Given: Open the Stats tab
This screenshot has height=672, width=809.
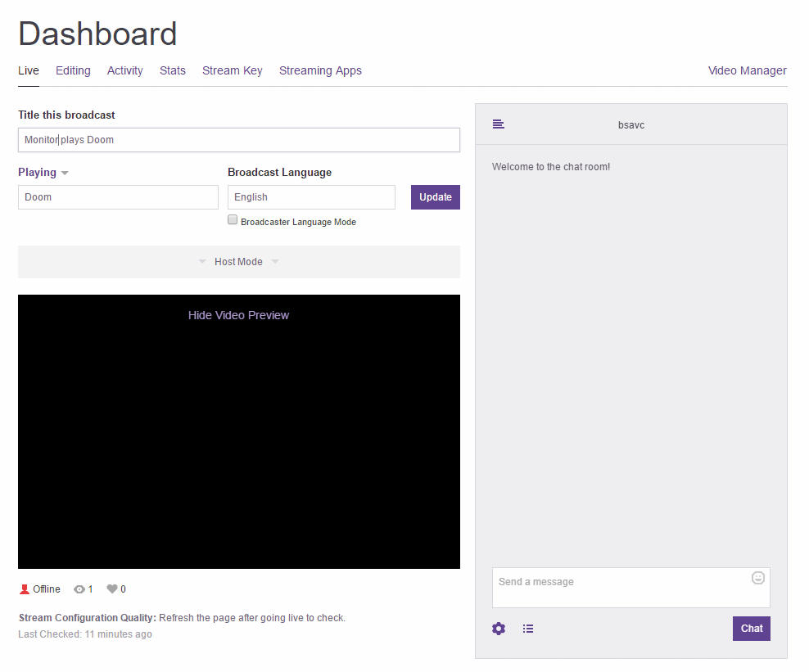Looking at the screenshot, I should 172,70.
